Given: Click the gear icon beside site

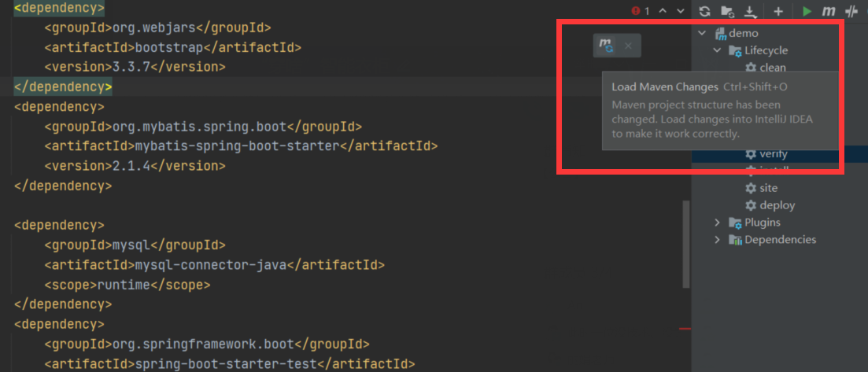Looking at the screenshot, I should 751,188.
